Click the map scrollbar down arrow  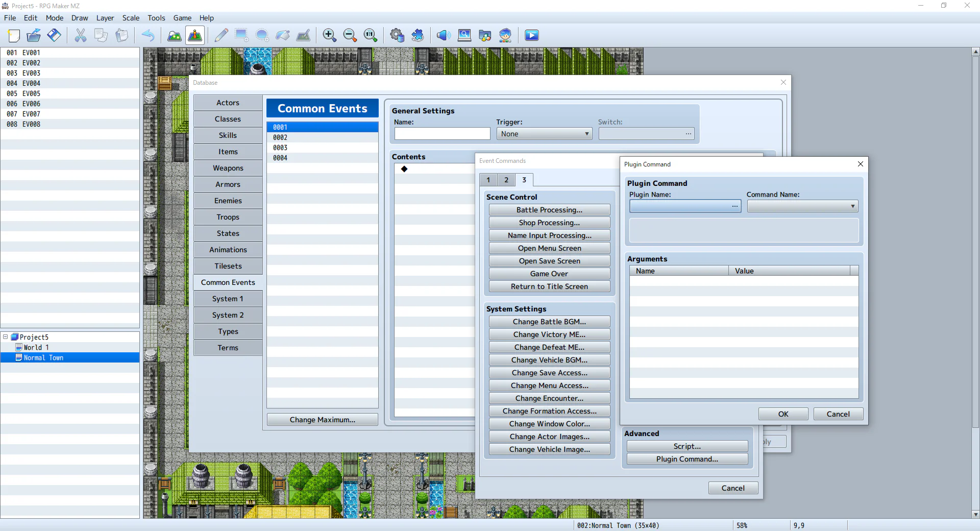975,514
